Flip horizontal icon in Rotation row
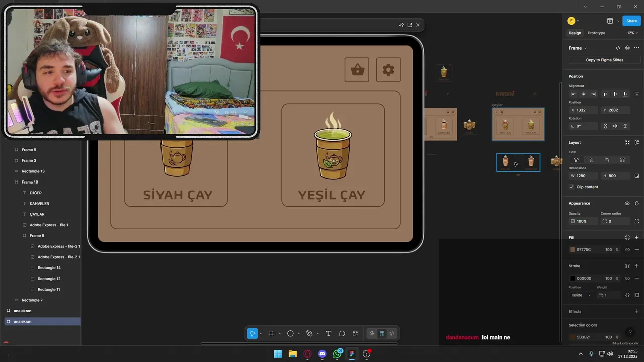Viewport: 644px width, 362px height. [x=615, y=126]
